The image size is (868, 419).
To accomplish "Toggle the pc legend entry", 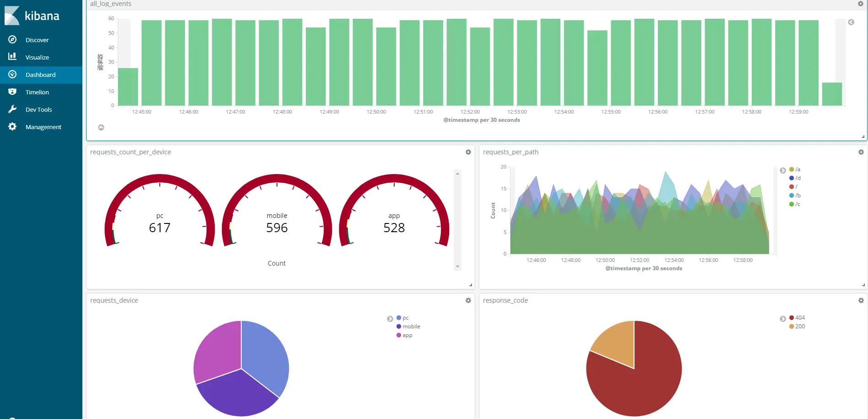I will (x=402, y=318).
